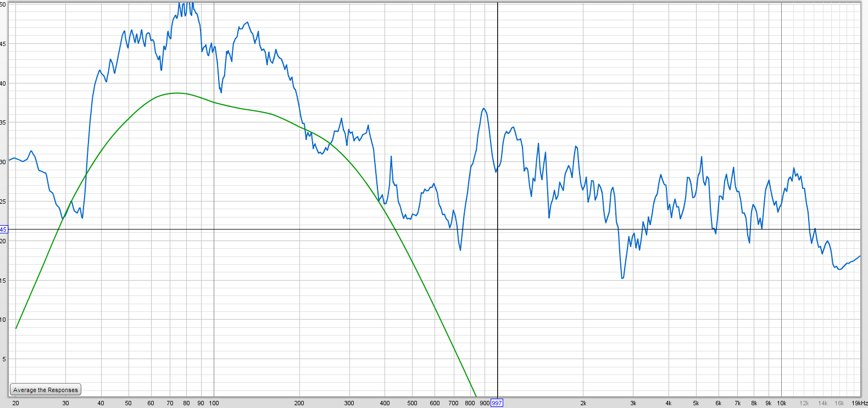
Task: Click the 25 label on level axis
Action: click(3, 202)
